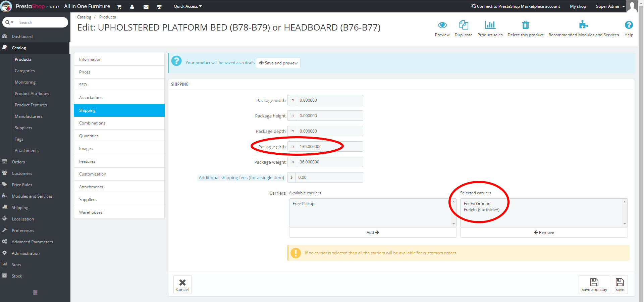Screen dimensions: 644x302
Task: Select Freight (Curbside*) in selected carriers
Action: pos(482,210)
